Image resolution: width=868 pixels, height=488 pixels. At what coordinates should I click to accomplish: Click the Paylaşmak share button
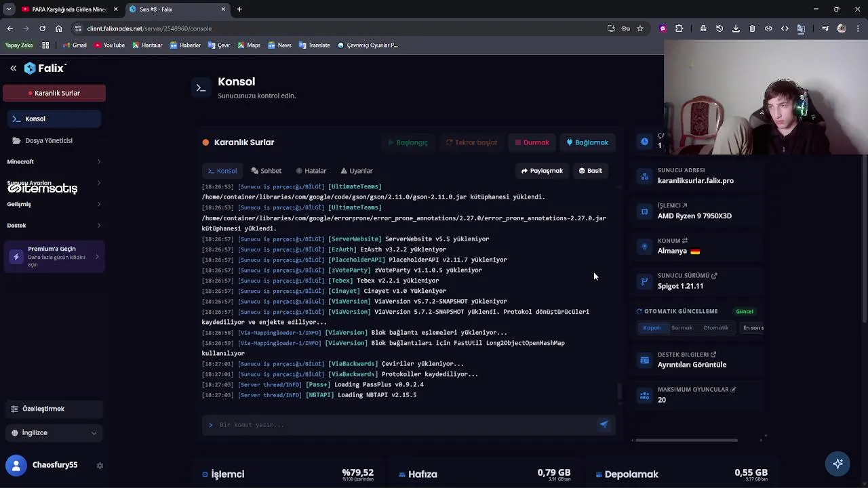click(542, 171)
